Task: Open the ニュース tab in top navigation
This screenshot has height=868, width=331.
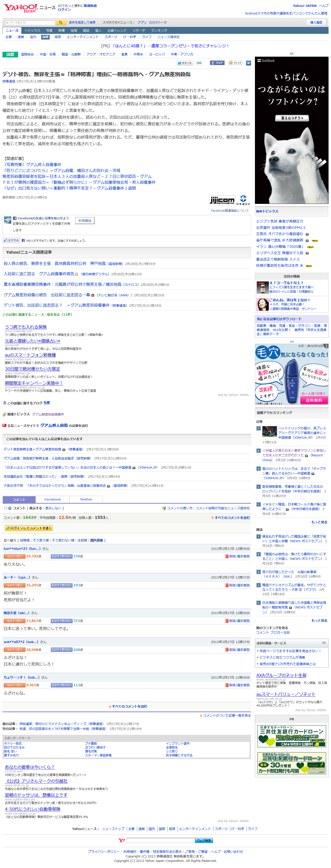Action: click(12, 30)
